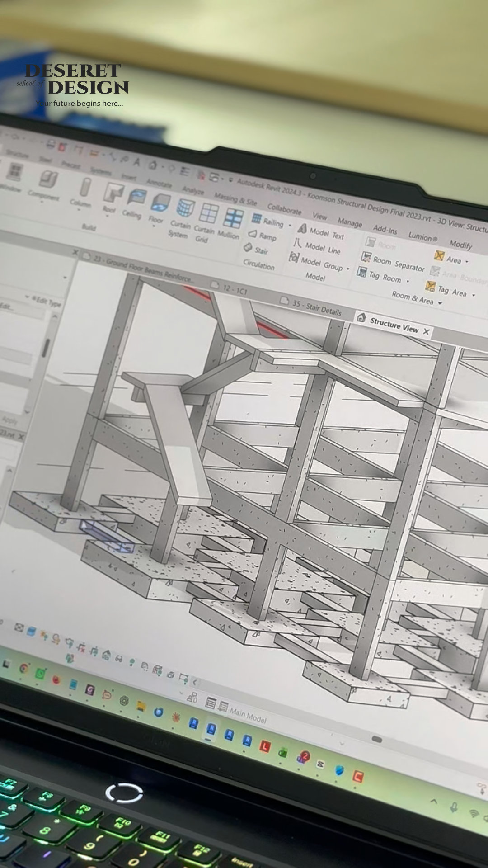488x868 pixels.
Task: Select the Component tool
Action: click(45, 184)
